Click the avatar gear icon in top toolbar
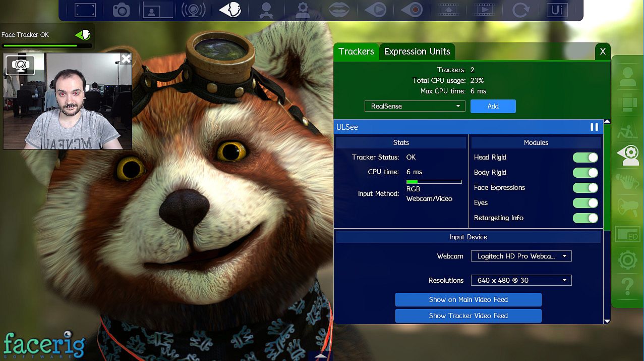644x361 pixels. click(x=302, y=10)
